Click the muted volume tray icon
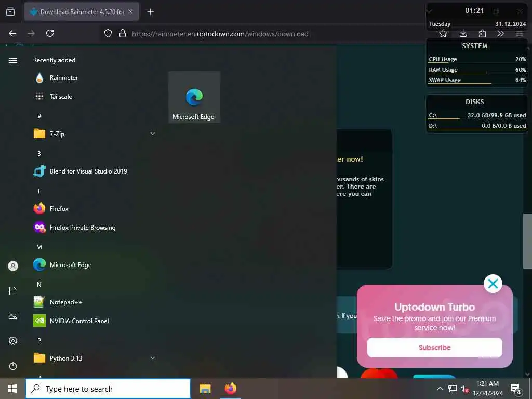The width and height of the screenshot is (532, 399). click(464, 389)
